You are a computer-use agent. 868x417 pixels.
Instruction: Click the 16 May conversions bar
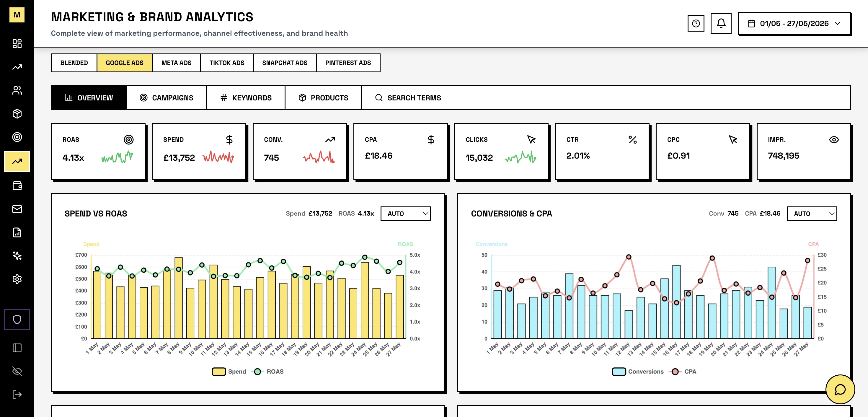[676, 302]
